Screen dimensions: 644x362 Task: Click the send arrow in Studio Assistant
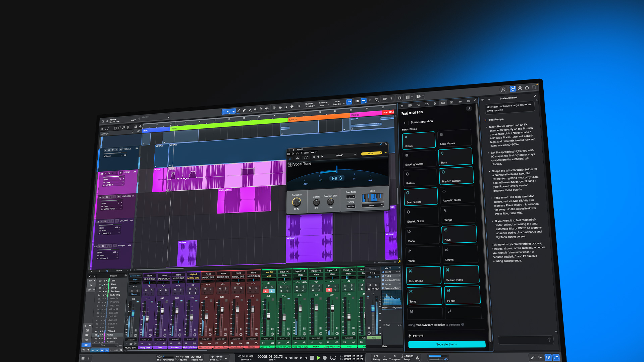(x=549, y=340)
